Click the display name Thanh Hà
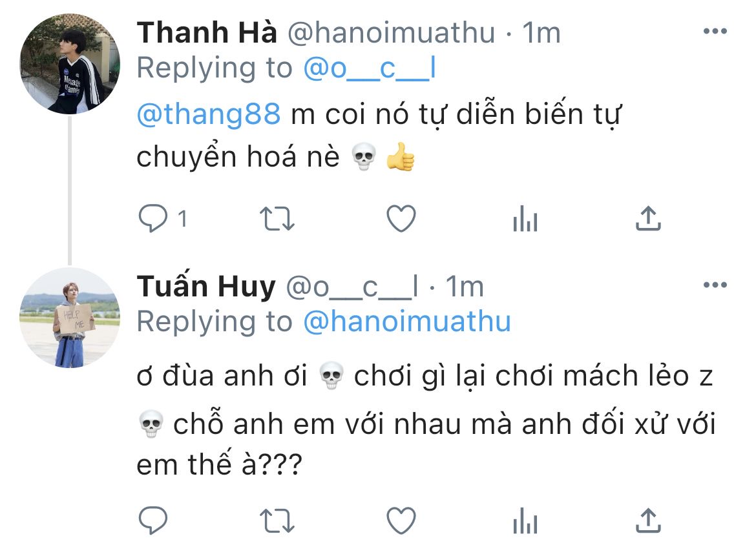The image size is (756, 545). (x=206, y=32)
